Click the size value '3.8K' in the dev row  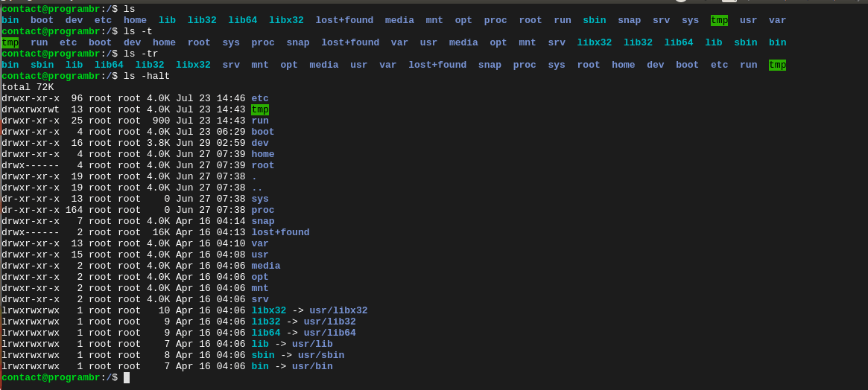158,143
